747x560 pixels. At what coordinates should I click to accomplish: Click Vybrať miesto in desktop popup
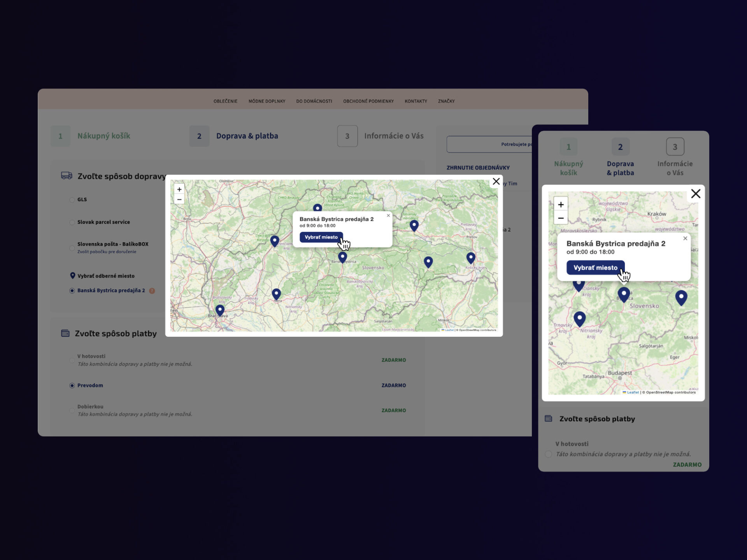[321, 237]
